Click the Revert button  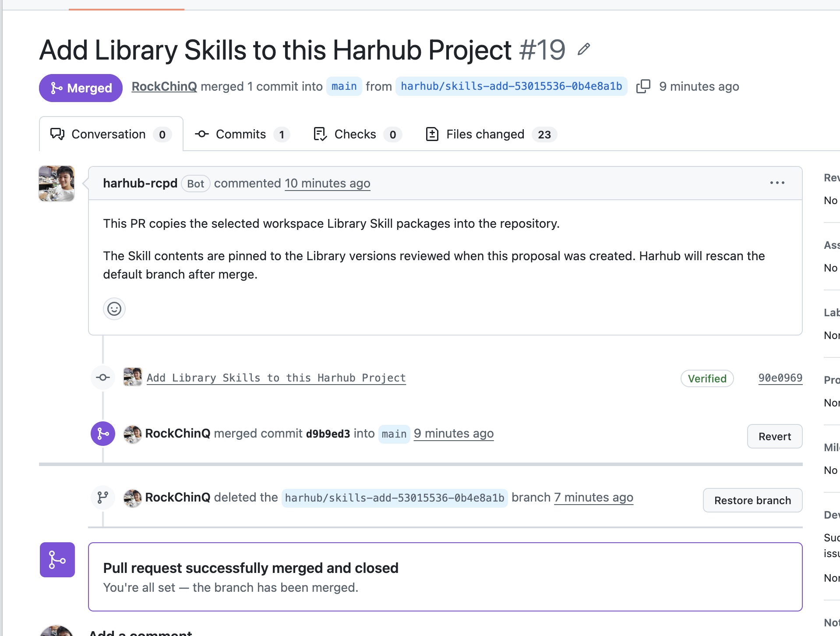[x=775, y=436]
